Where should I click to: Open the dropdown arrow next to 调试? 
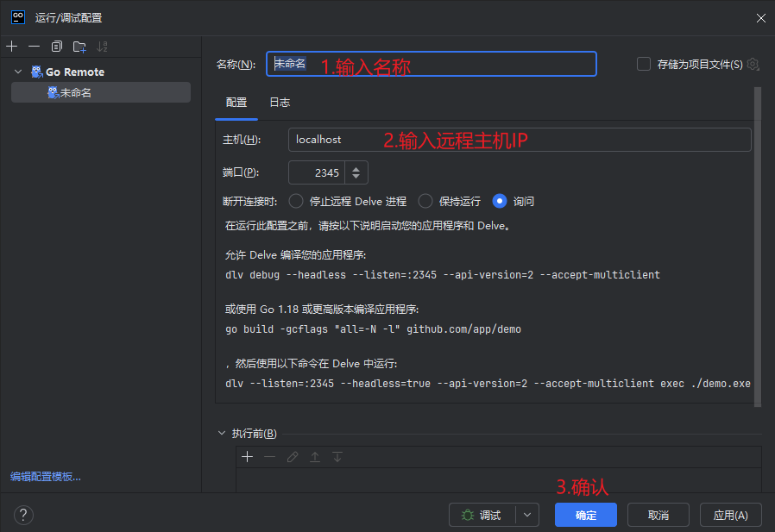526,515
